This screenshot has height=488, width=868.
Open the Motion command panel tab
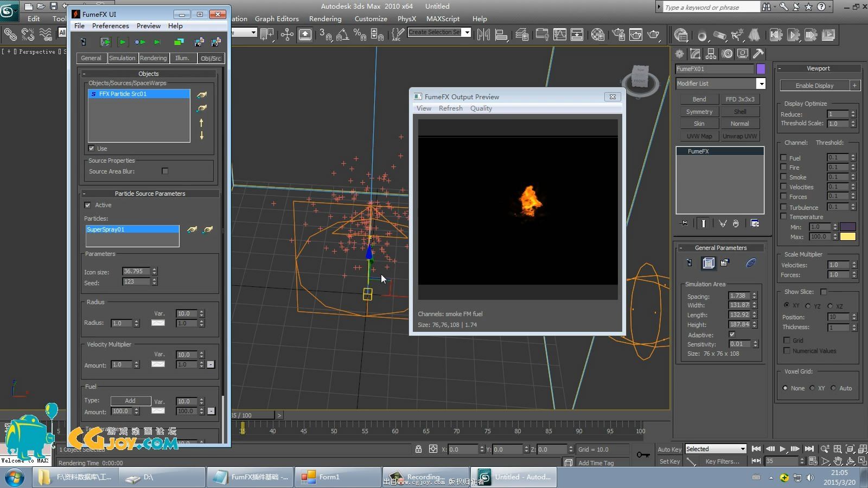727,54
